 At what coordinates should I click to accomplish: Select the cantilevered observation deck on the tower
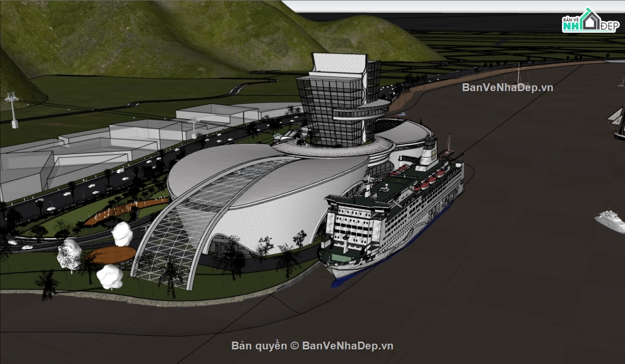[362, 110]
